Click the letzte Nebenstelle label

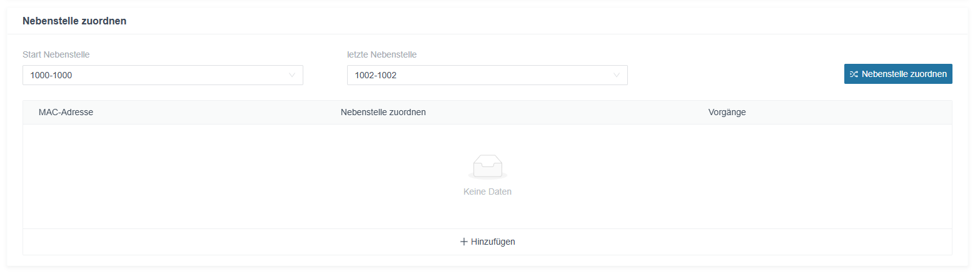[x=382, y=54]
